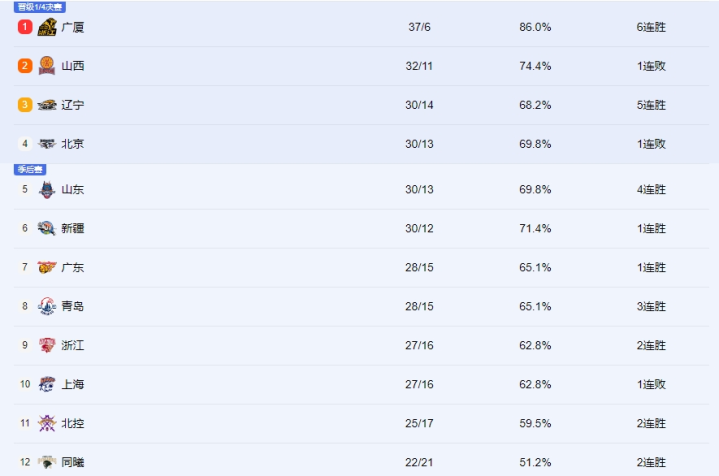Open the 青岛 team logo
719x476 pixels.
coord(47,306)
